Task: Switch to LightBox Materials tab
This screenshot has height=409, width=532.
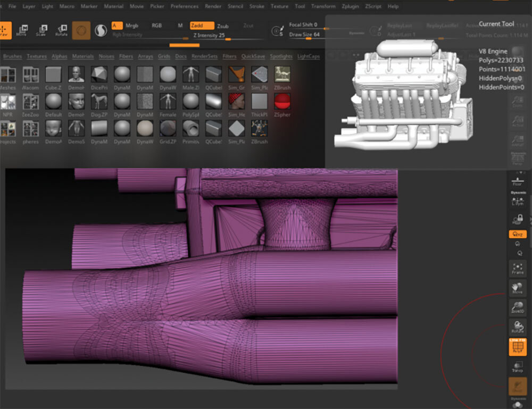Action: (x=83, y=56)
